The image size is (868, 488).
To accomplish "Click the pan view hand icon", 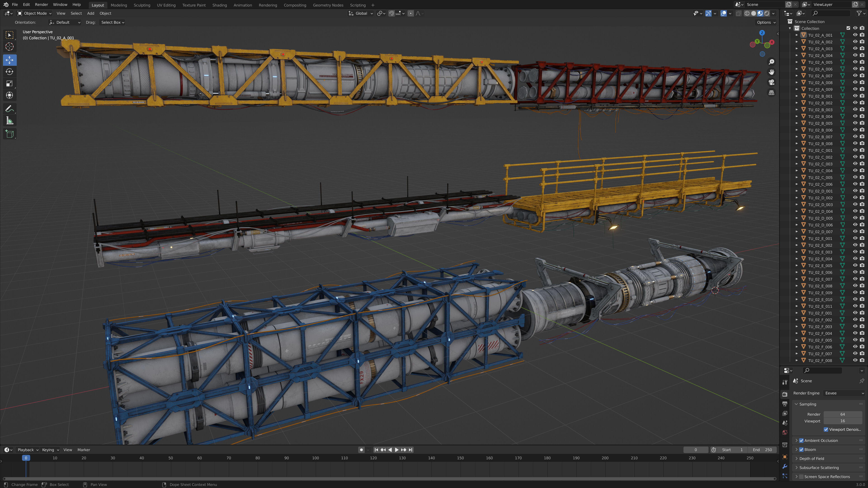I will click(771, 72).
